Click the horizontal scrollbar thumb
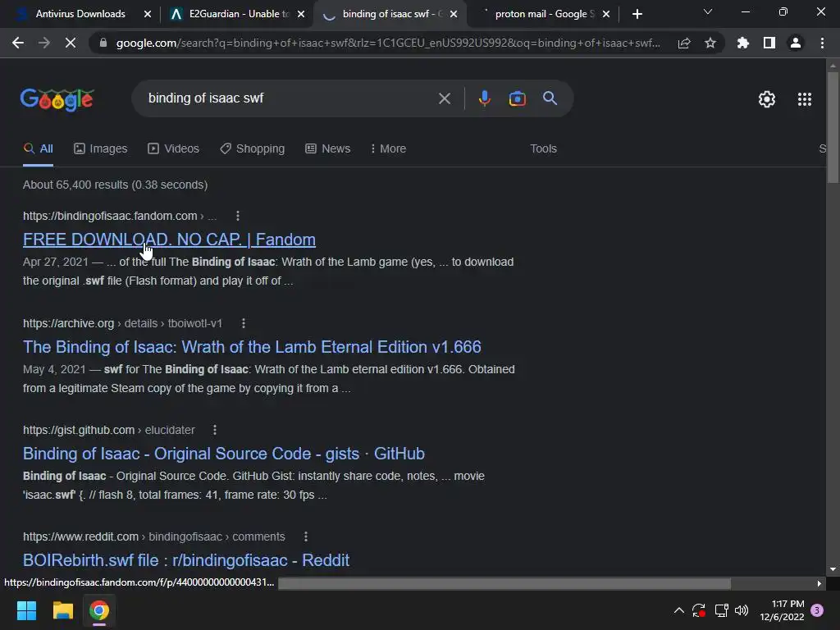The image size is (840, 630). click(504, 583)
